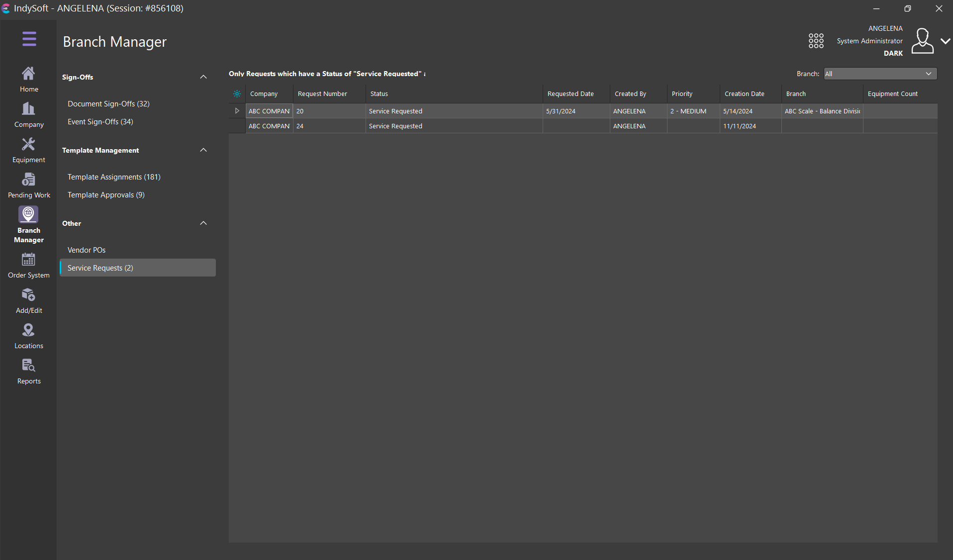This screenshot has height=560, width=953.
Task: Sort by Requested Date column header
Action: [x=571, y=93]
